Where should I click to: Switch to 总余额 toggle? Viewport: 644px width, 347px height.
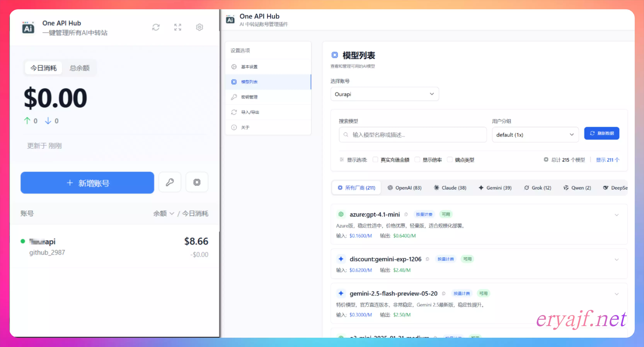coord(79,68)
